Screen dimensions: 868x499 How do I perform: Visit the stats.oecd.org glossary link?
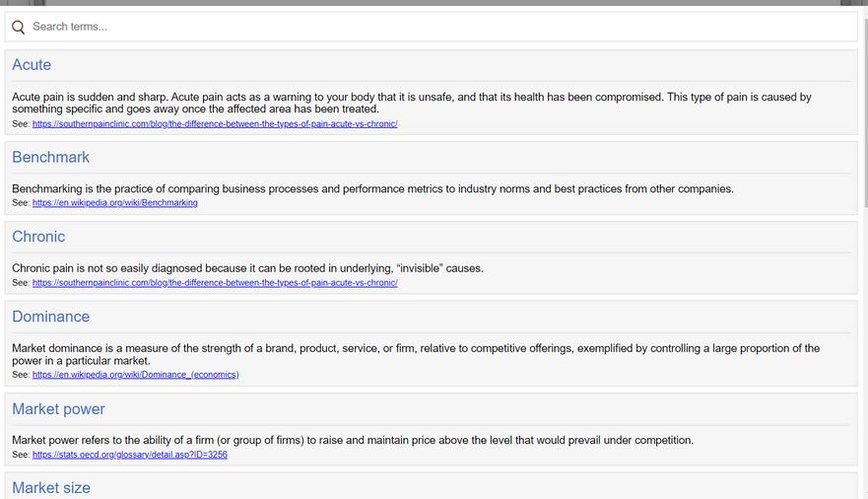pyautogui.click(x=130, y=455)
